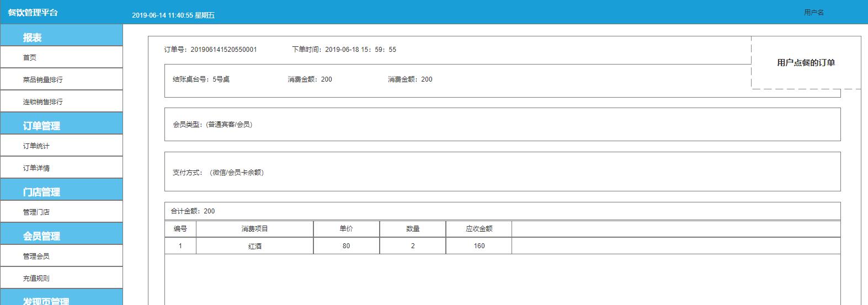The width and height of the screenshot is (868, 305).
Task: Expand the 会员管理 section header
Action: click(41, 236)
